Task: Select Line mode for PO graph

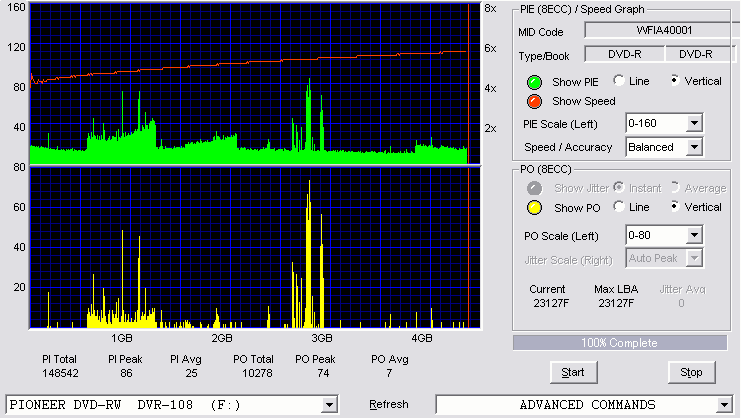Action: point(619,207)
